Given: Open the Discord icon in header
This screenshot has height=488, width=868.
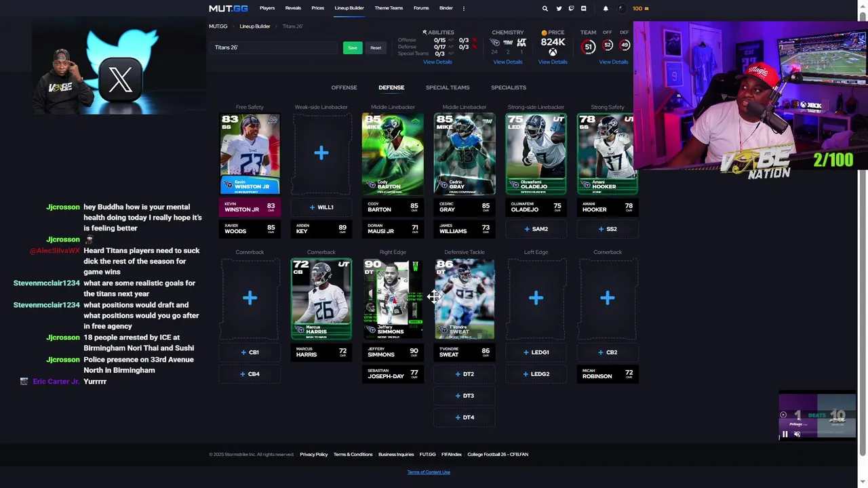Looking at the screenshot, I should click(x=583, y=8).
